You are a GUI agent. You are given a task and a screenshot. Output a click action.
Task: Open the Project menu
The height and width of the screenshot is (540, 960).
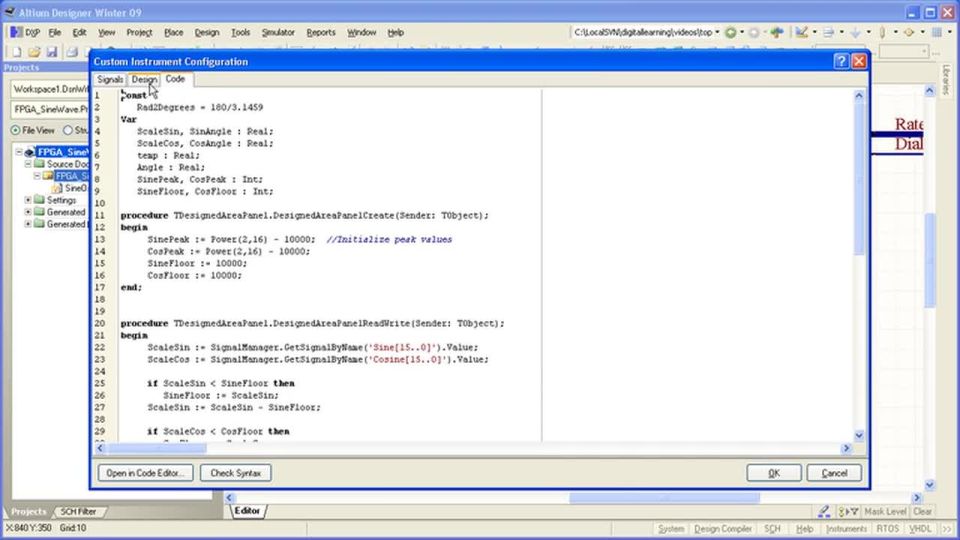139,32
